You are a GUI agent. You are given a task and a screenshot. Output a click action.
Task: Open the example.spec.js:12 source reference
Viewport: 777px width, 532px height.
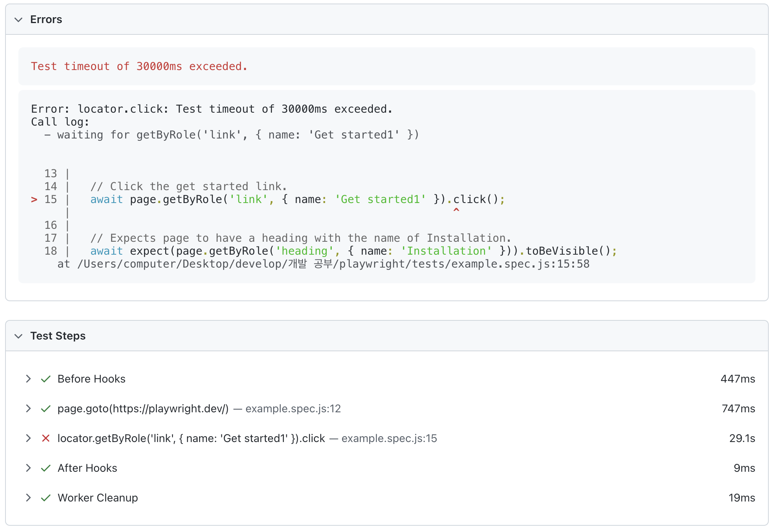(293, 408)
